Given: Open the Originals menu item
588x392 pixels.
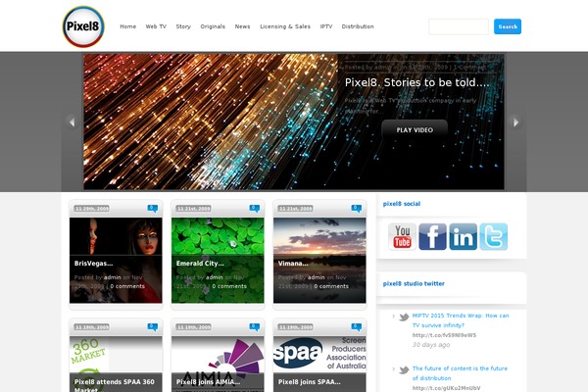Looking at the screenshot, I should [x=213, y=26].
